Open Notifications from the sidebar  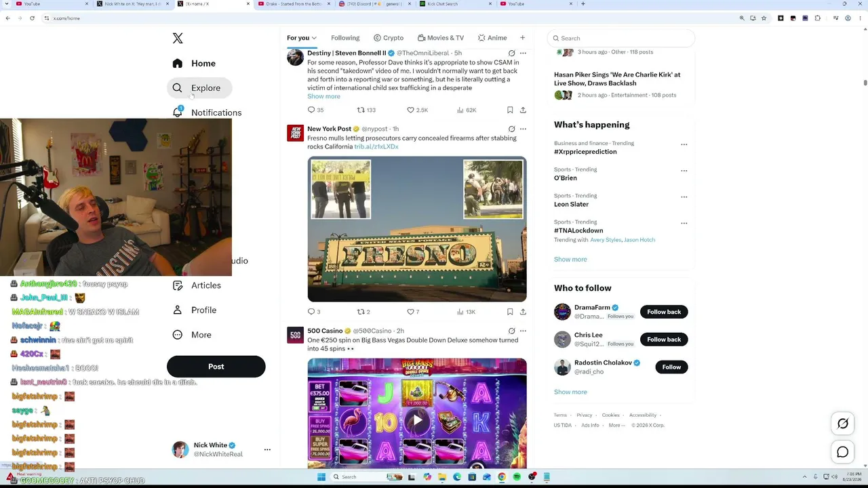[x=206, y=113]
